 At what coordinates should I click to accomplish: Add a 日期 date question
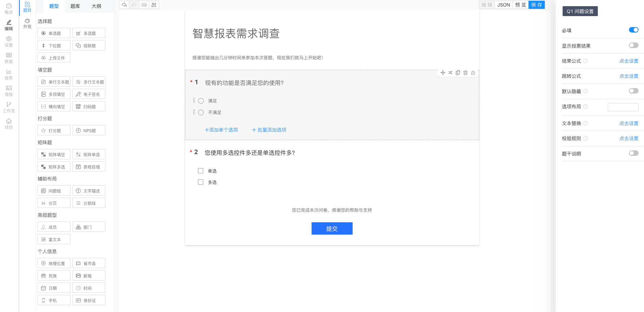tap(54, 288)
